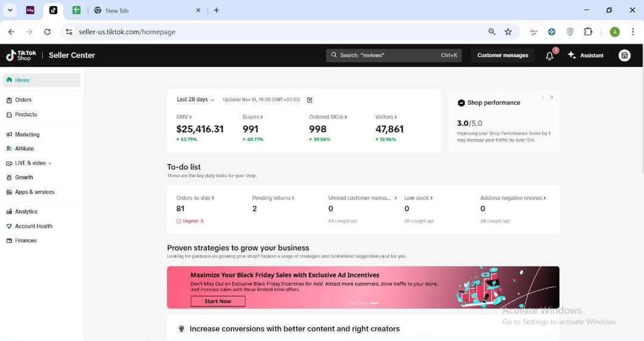Open browser extensions puzzle icon
The image size is (644, 341).
point(588,32)
